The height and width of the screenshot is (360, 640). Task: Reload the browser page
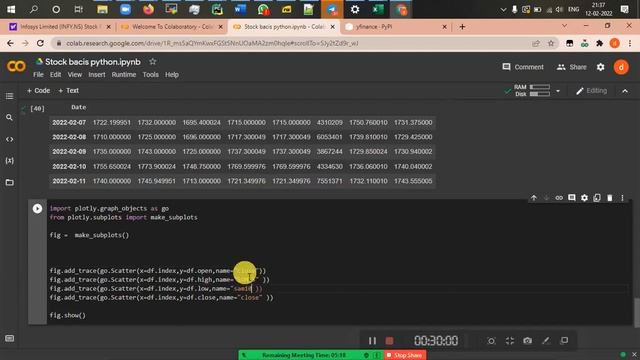pos(40,43)
